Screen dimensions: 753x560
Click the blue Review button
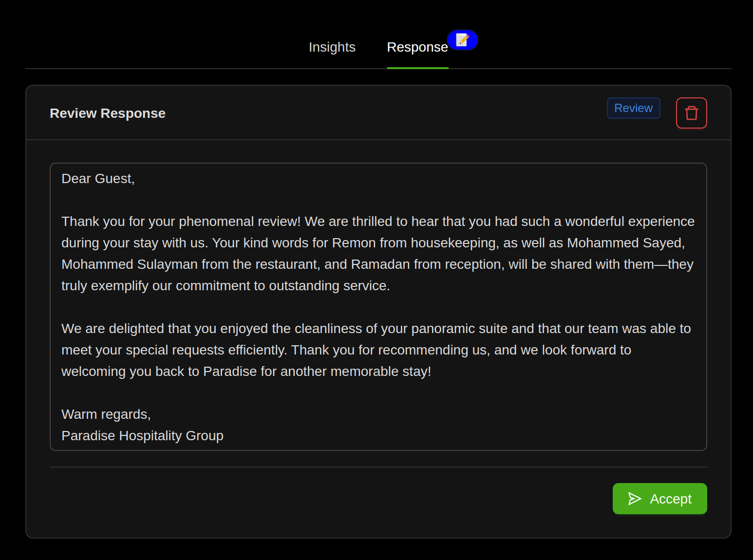point(633,108)
